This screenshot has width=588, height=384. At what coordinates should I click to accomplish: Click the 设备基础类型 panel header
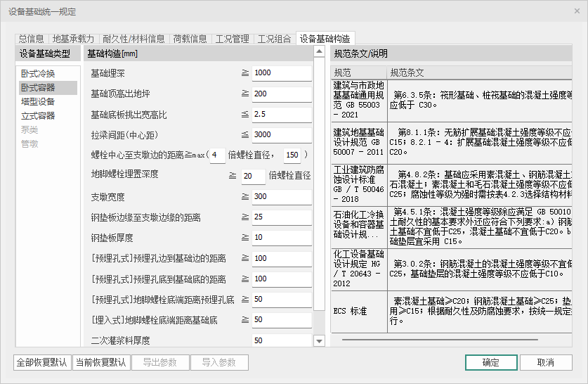[48, 53]
